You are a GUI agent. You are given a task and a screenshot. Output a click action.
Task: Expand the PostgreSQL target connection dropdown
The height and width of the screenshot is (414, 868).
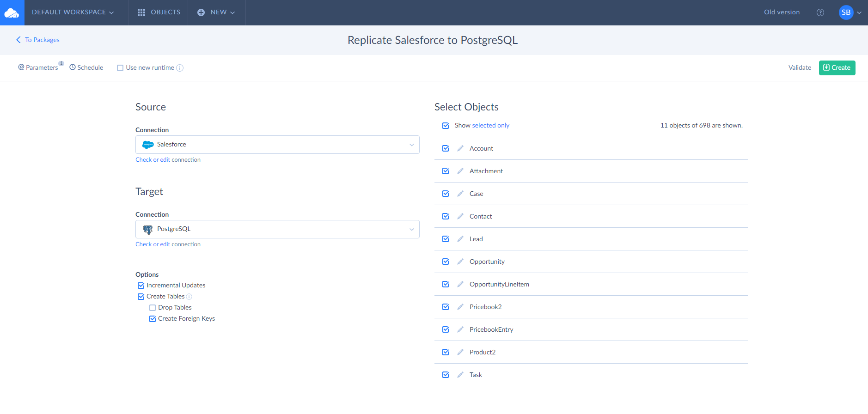pyautogui.click(x=277, y=229)
